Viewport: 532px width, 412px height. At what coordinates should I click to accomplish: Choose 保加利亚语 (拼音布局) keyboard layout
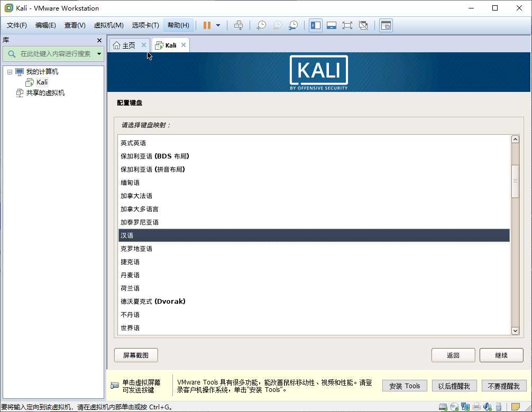[314, 170]
